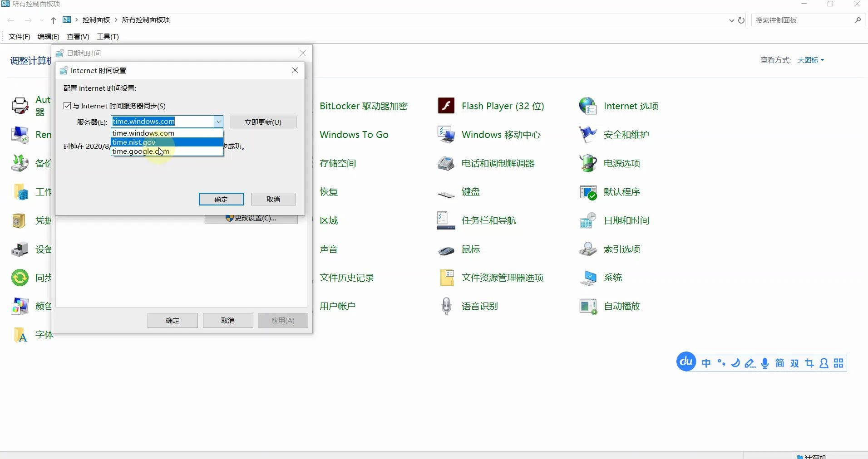Close the Internet 时间设置 dialog
The width and height of the screenshot is (868, 459).
pos(295,70)
